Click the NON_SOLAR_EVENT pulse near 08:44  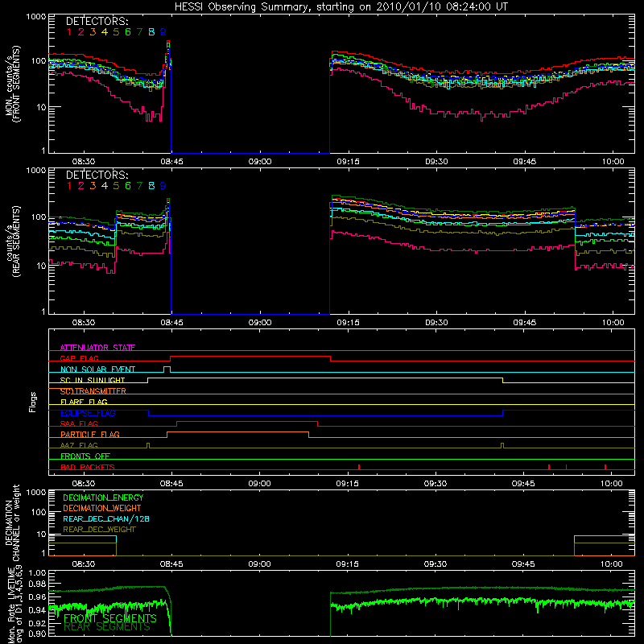[167, 369]
